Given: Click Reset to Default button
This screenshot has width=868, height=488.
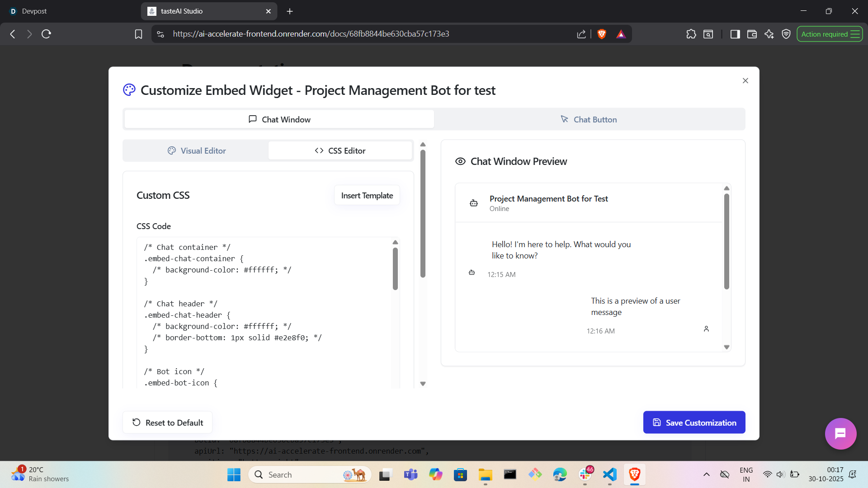Looking at the screenshot, I should point(167,422).
